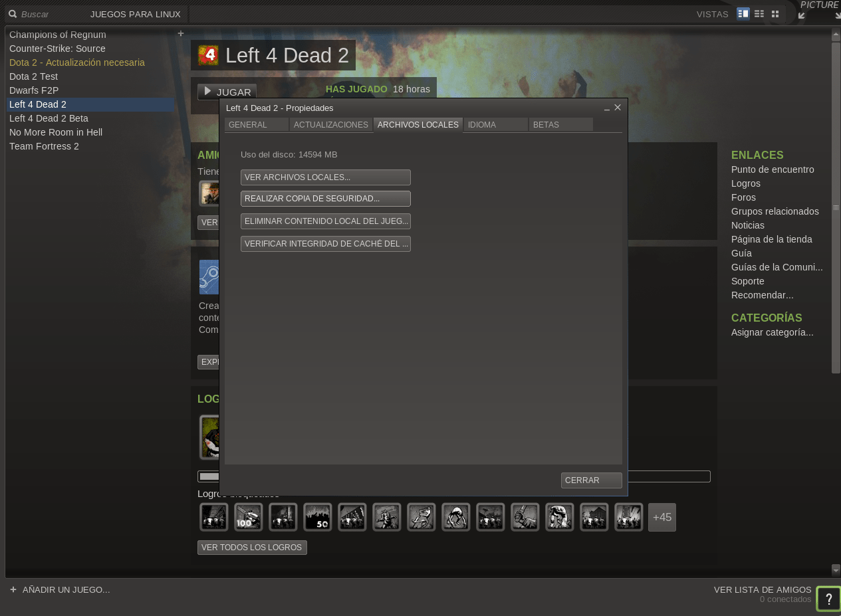Image resolution: width=841 pixels, height=616 pixels.
Task: Click the Asignar categoría... link
Action: (773, 332)
